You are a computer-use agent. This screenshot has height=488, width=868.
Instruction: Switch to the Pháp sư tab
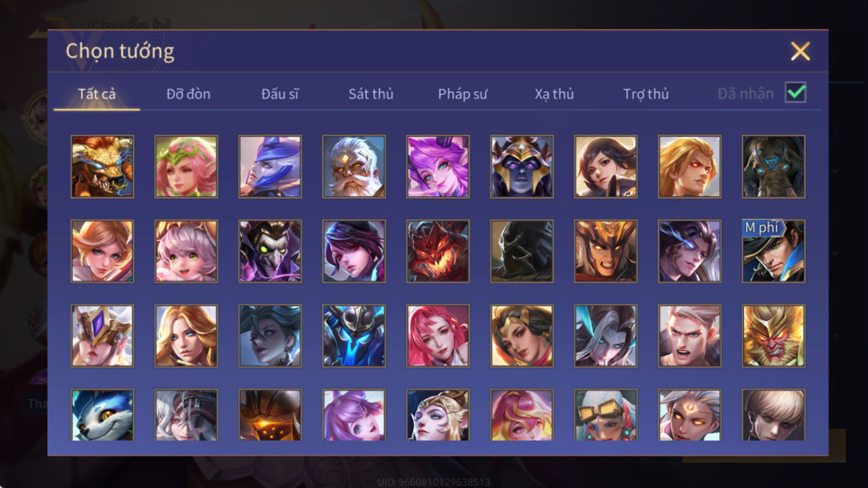click(462, 94)
